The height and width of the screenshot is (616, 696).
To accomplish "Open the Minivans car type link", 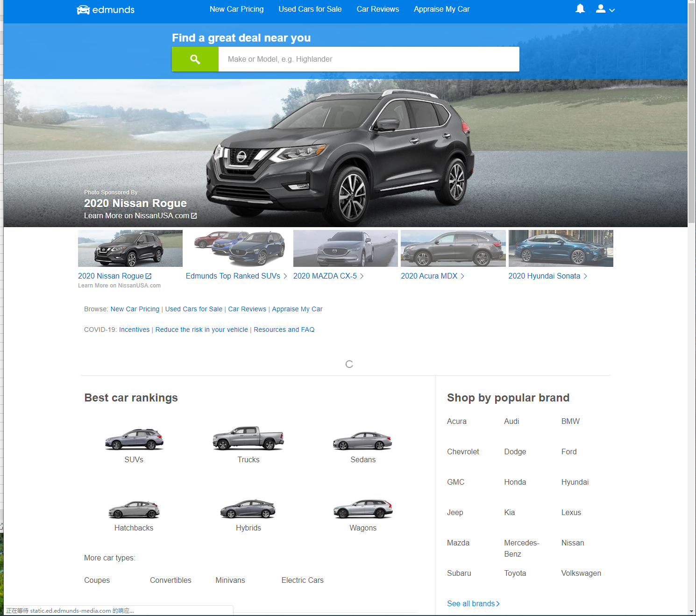I will (x=230, y=580).
